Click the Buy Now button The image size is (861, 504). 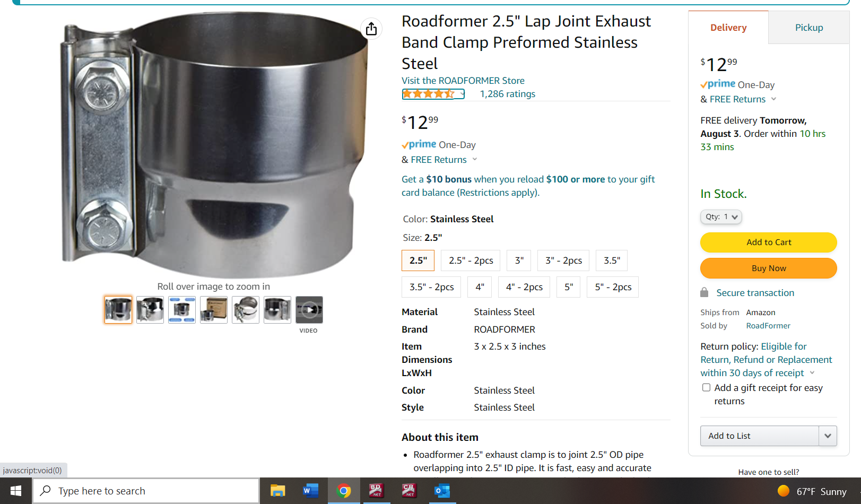(769, 268)
